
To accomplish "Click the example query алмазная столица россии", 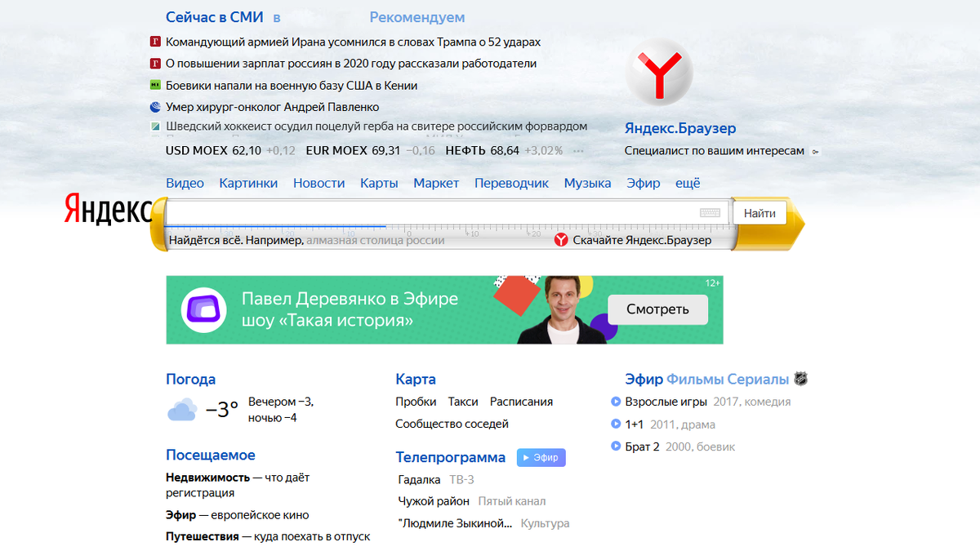I will 376,240.
